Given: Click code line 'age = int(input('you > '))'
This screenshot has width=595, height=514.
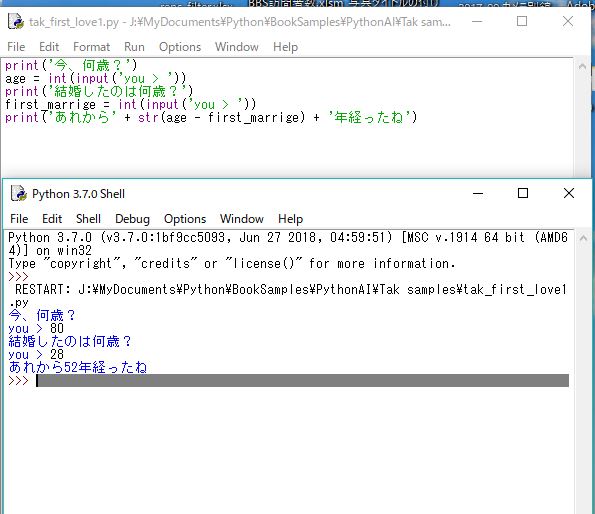Looking at the screenshot, I should click(x=96, y=79).
